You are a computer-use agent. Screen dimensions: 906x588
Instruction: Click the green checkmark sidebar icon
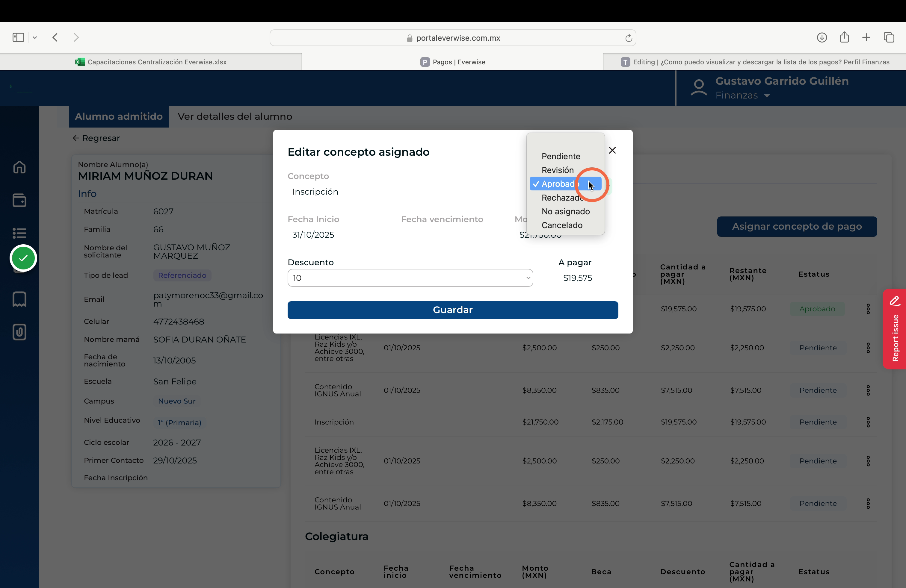[x=23, y=258]
